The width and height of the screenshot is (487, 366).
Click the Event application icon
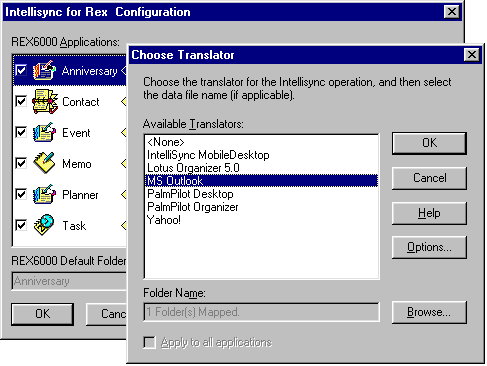[44, 132]
